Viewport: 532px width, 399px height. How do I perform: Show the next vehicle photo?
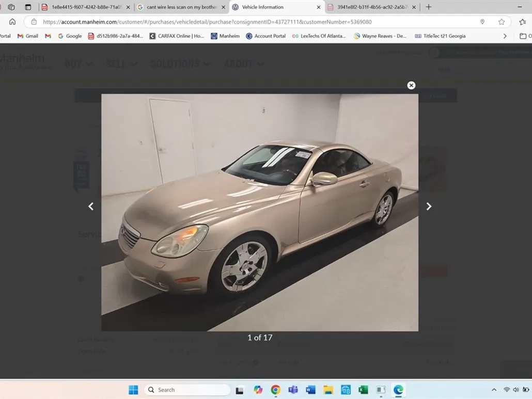429,206
